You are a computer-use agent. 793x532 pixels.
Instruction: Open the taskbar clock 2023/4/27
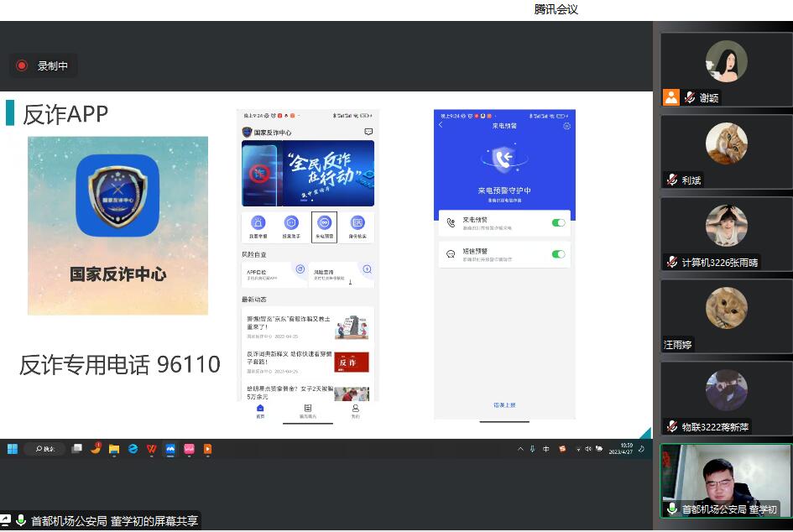tap(620, 449)
